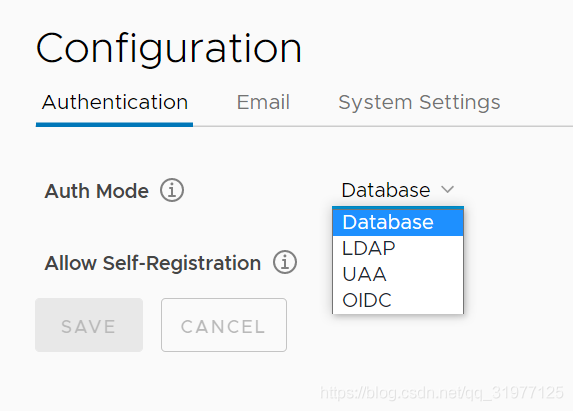Open the Auth Mode select showing Database
573x411 pixels.
[398, 190]
